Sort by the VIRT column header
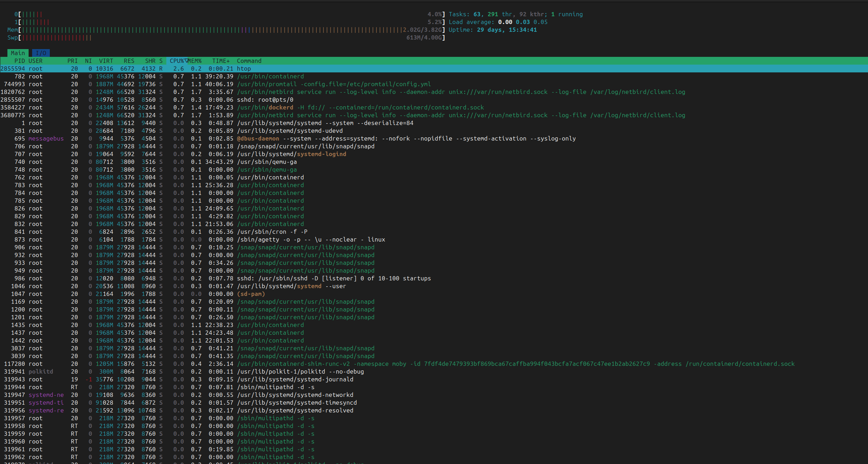Screen dimensions: 868x464 coord(106,61)
